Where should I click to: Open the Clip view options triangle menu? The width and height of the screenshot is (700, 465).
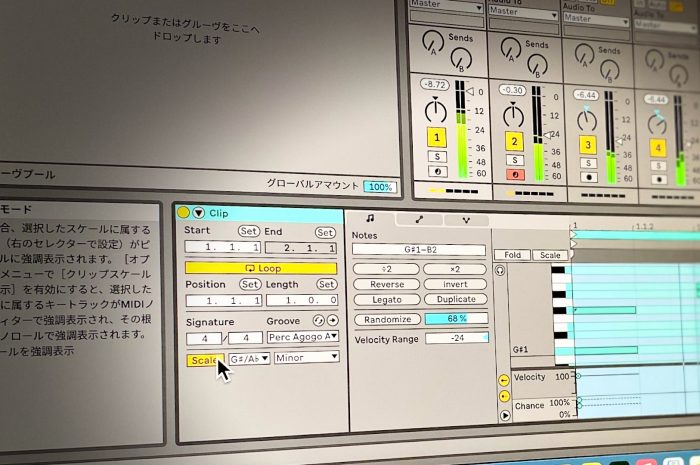pos(199,212)
